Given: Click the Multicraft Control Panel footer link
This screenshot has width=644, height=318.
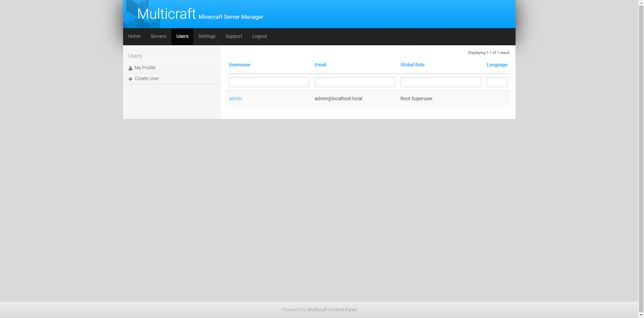Looking at the screenshot, I should 332,310.
